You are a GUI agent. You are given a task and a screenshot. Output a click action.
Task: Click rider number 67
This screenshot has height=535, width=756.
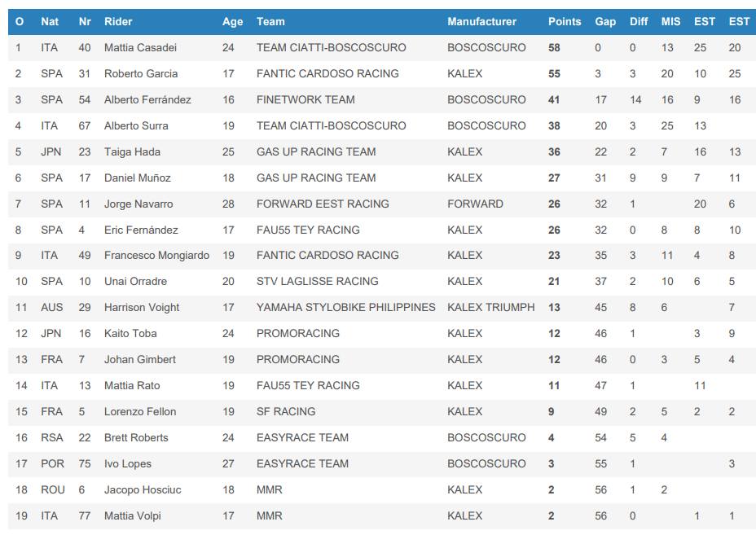click(x=85, y=125)
